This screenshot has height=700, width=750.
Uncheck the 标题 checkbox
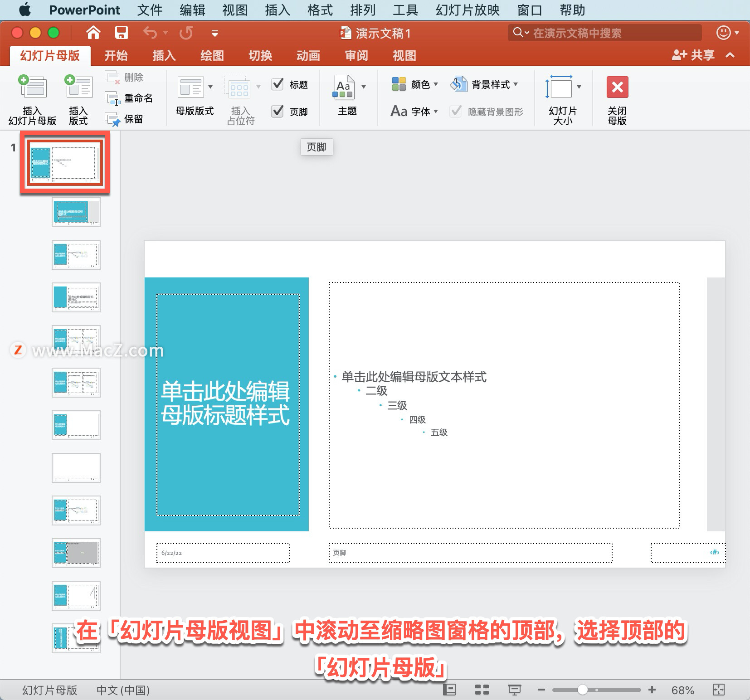tap(278, 84)
